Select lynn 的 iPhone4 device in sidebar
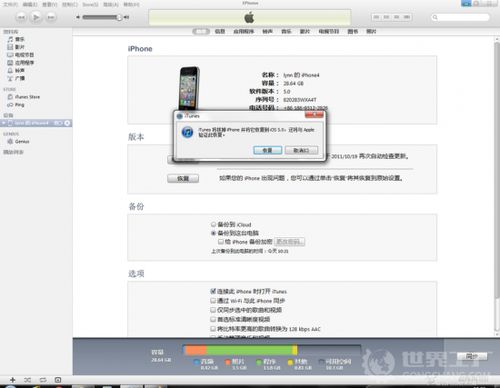The image size is (500, 388). (31, 123)
